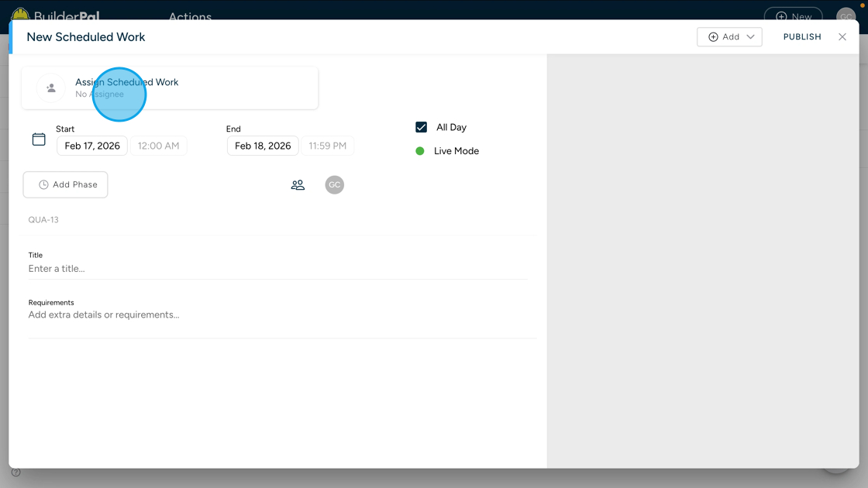Open the Start date picker field
Screen dimensions: 868x488
pos(91,146)
